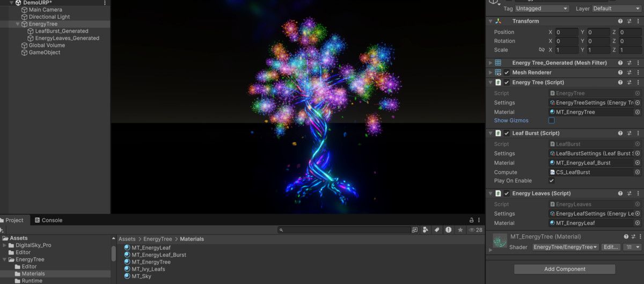Screen dimensions: 644x284
Task: Collapse the Transform component foldout
Action: pyautogui.click(x=491, y=21)
